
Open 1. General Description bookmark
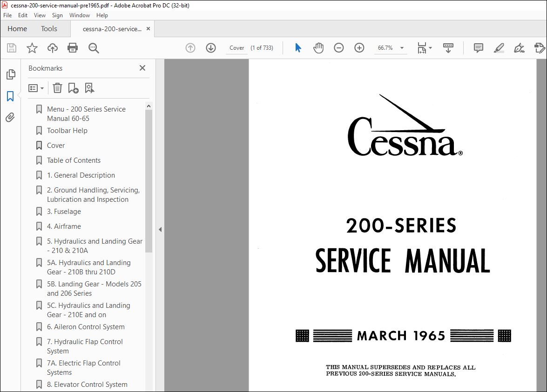(x=81, y=175)
